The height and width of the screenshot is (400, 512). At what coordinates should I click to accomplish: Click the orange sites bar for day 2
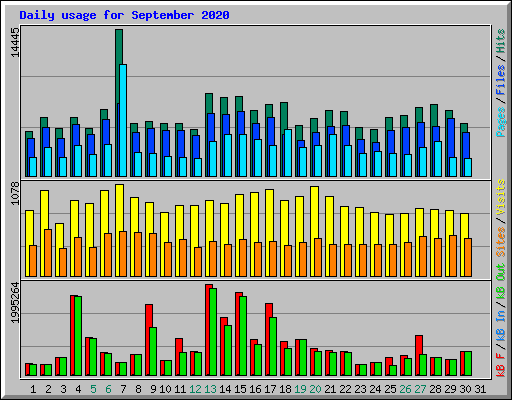point(48,253)
